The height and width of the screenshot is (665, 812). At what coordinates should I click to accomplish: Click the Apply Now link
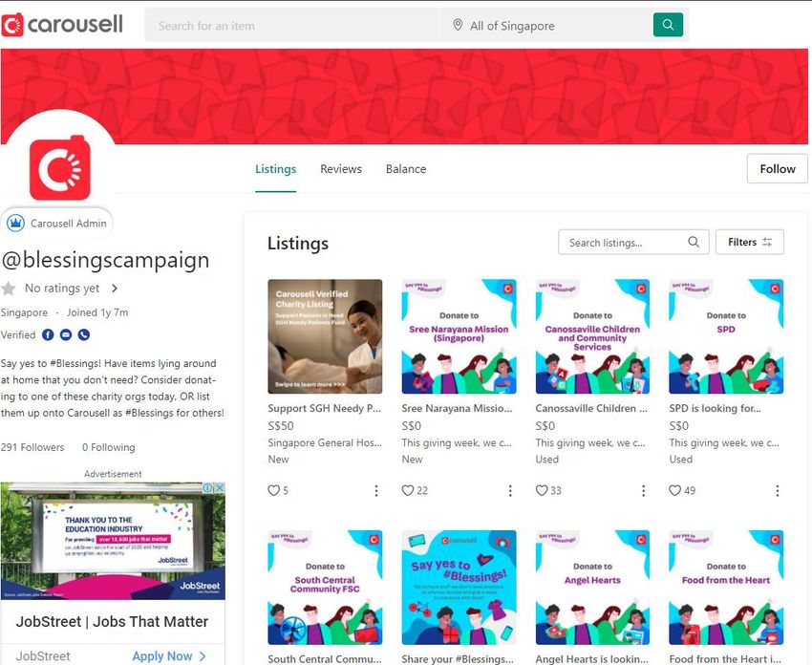(x=162, y=656)
